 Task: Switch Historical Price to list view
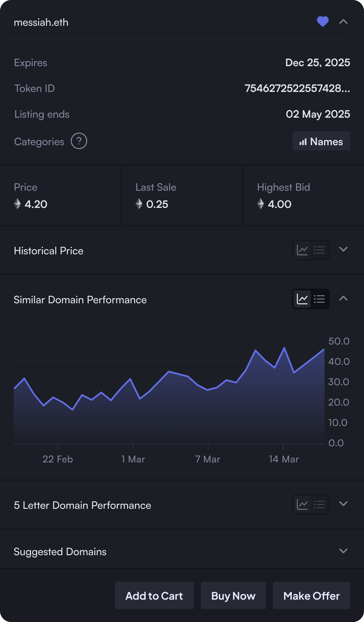pyautogui.click(x=319, y=250)
